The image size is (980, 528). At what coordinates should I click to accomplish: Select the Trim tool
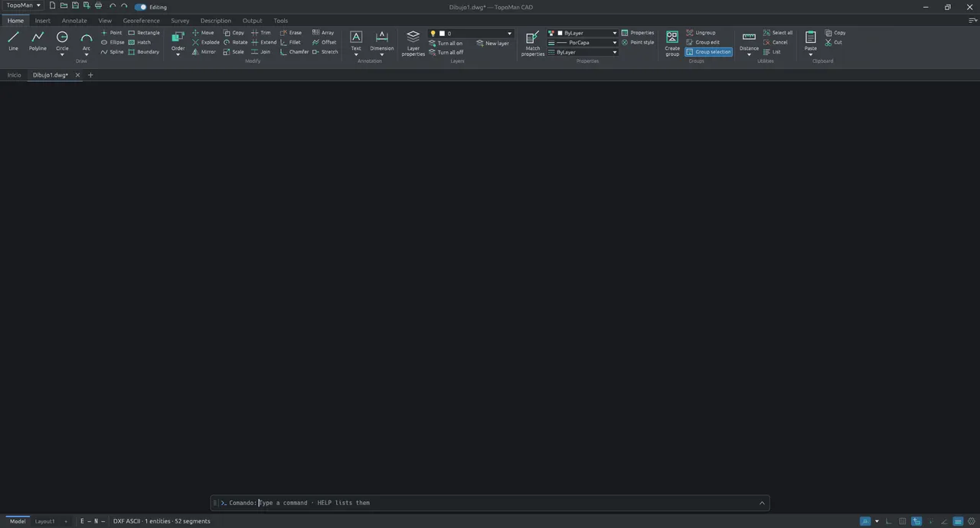pyautogui.click(x=261, y=33)
